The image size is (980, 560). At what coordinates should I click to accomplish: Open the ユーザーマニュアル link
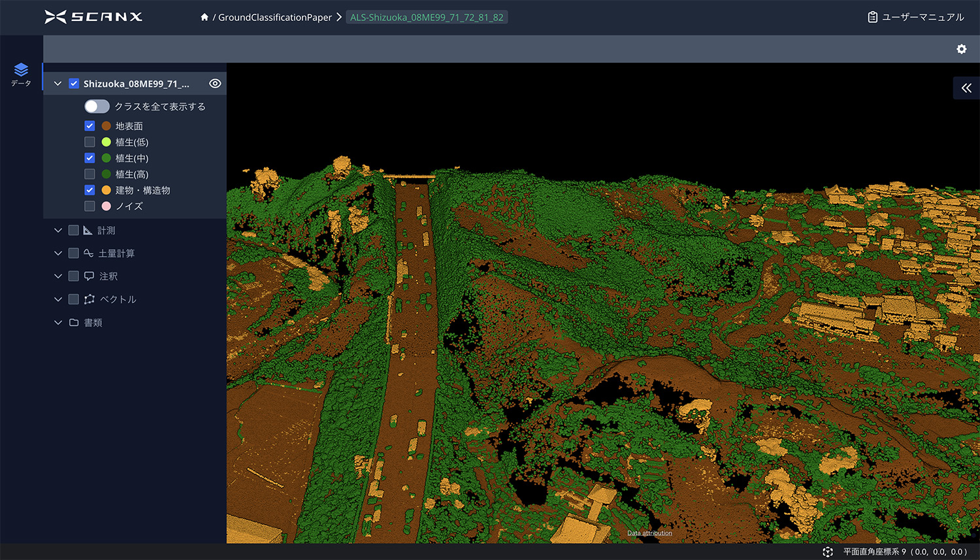point(916,18)
